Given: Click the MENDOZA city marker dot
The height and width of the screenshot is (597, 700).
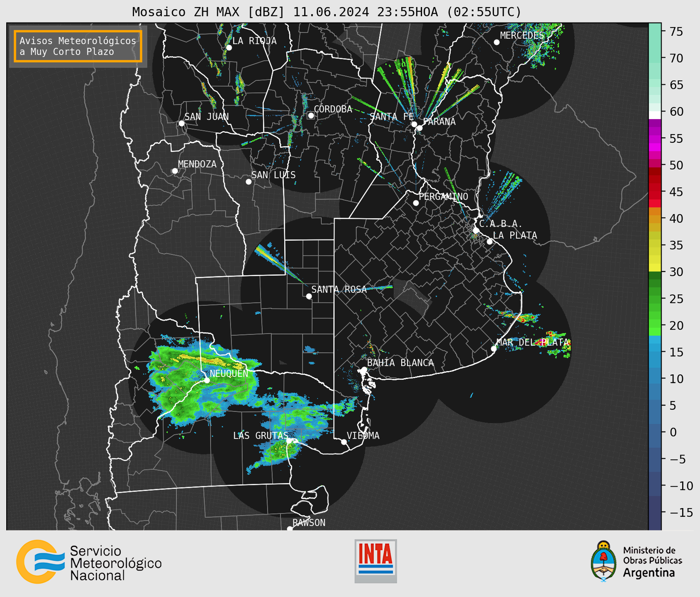Looking at the screenshot, I should [x=175, y=171].
